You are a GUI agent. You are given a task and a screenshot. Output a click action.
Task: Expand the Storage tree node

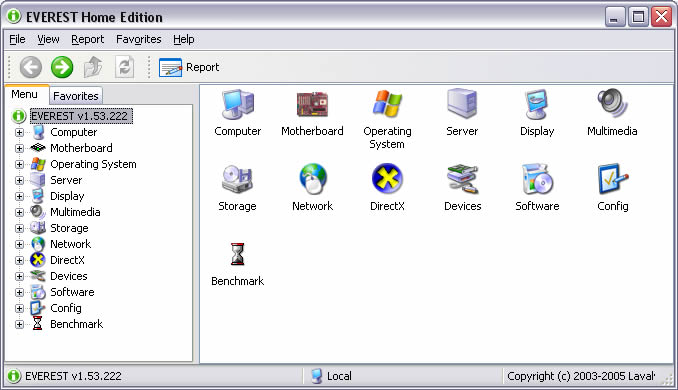pos(19,228)
